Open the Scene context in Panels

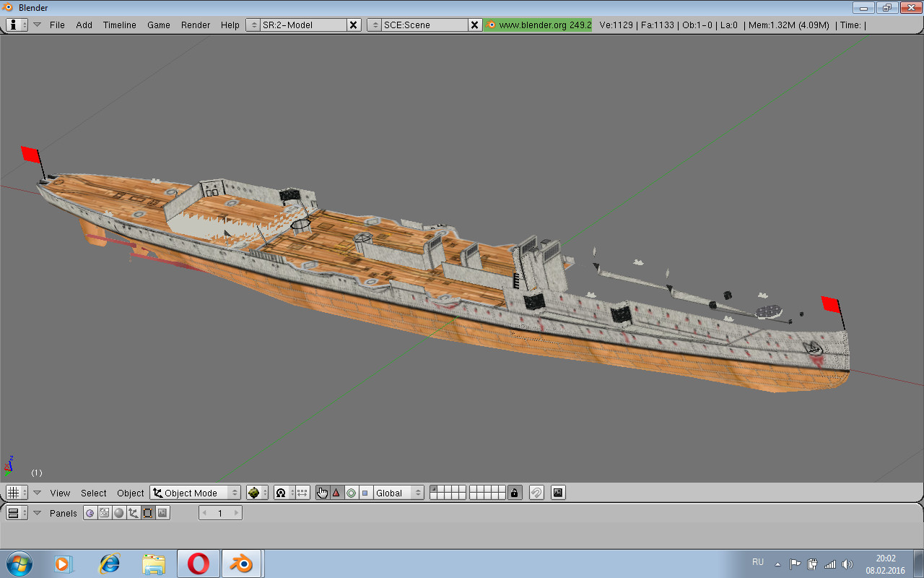tap(162, 513)
